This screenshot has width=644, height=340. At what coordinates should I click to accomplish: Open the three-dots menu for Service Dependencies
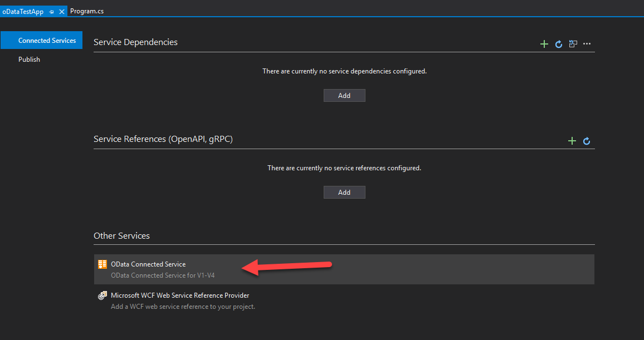coord(587,44)
